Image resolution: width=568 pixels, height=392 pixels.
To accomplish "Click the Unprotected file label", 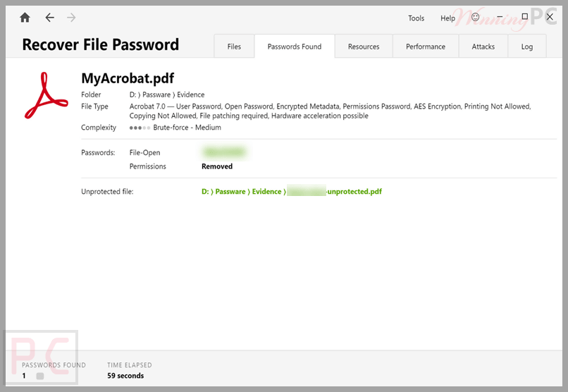I will pos(107,191).
